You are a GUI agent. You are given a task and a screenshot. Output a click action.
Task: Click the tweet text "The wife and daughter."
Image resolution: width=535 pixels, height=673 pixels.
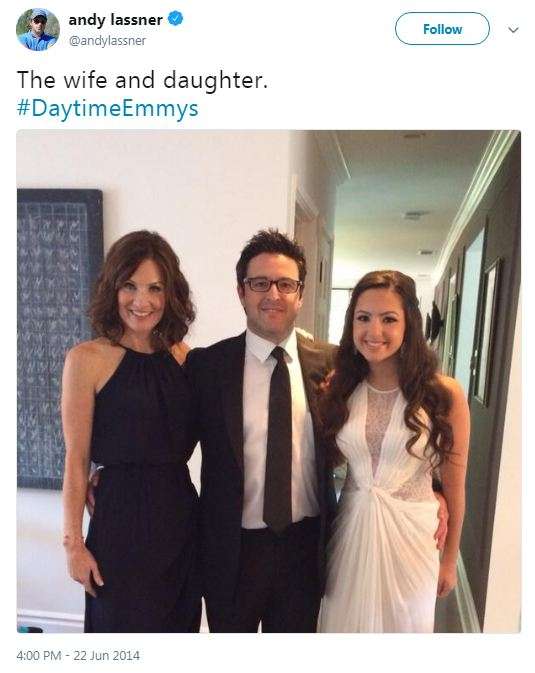pos(142,80)
